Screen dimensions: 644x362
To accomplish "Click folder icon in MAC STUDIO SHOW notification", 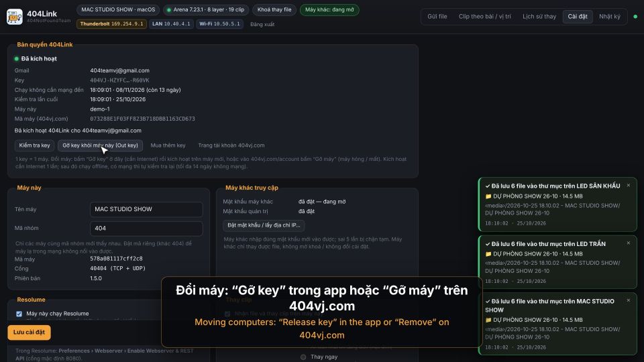I will pos(488,320).
